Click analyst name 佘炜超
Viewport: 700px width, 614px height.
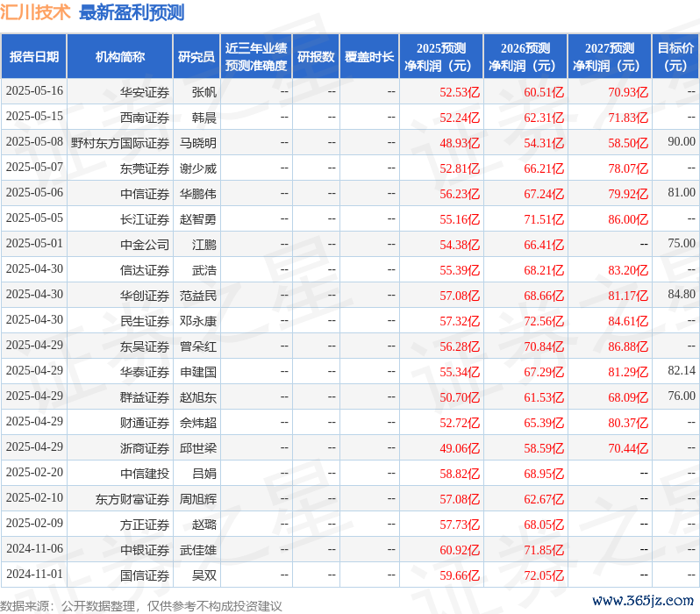tap(197, 424)
